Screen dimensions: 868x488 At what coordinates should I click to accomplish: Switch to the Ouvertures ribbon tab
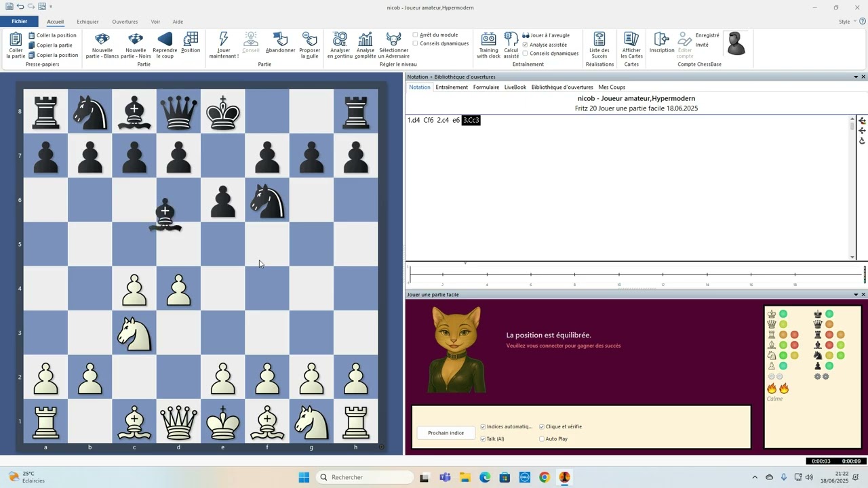(125, 22)
